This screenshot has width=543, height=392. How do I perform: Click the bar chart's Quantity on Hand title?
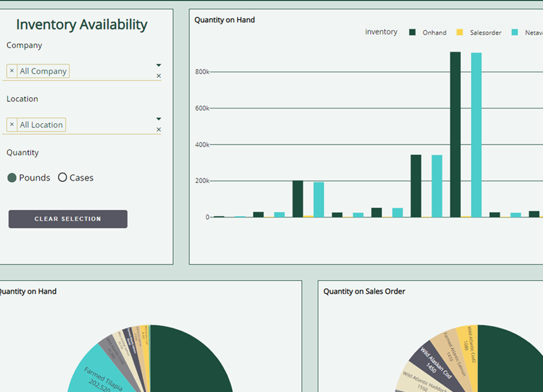click(x=224, y=20)
